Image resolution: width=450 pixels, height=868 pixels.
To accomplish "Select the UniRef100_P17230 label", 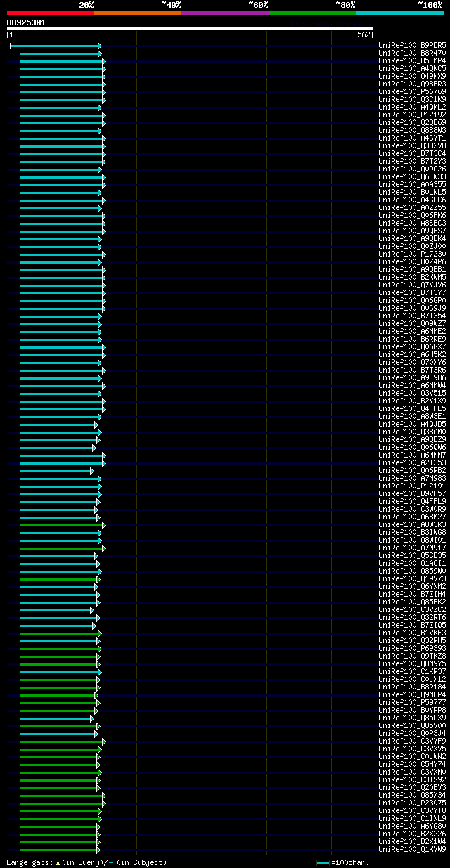I will (412, 254).
